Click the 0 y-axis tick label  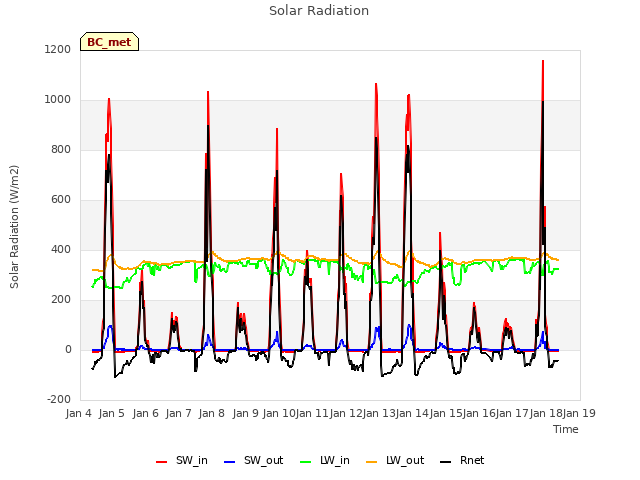[68, 350]
